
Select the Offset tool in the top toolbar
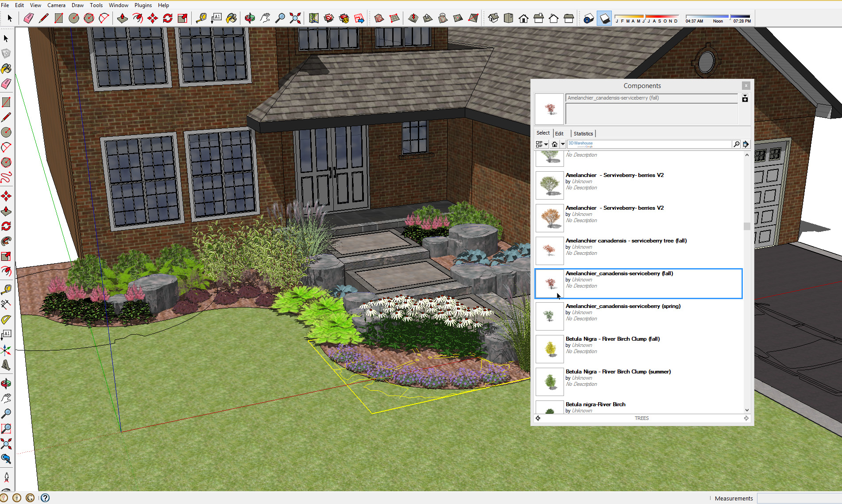click(x=138, y=18)
